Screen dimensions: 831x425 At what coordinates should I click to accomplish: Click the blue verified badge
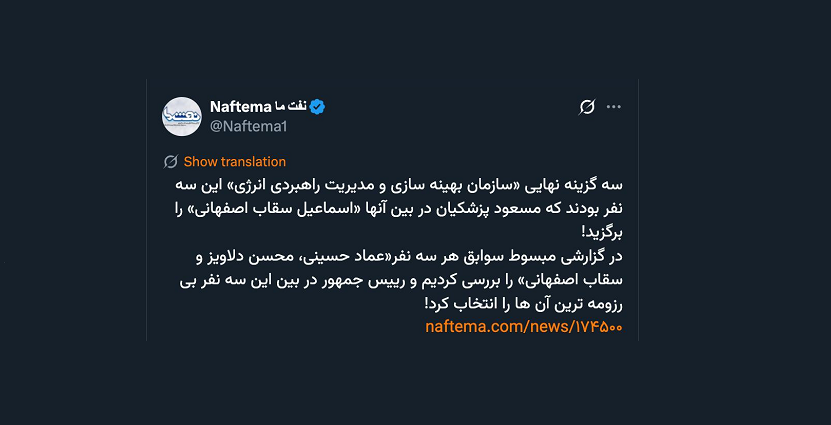coord(316,107)
